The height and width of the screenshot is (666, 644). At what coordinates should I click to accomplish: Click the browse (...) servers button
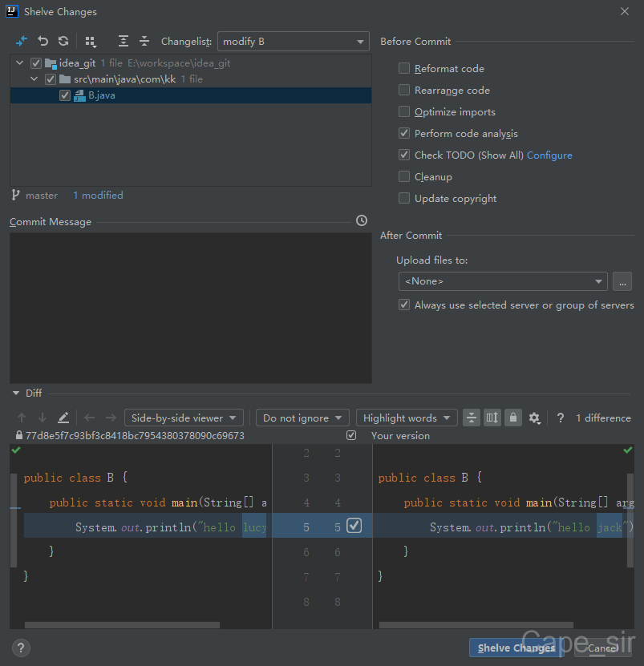pos(622,281)
